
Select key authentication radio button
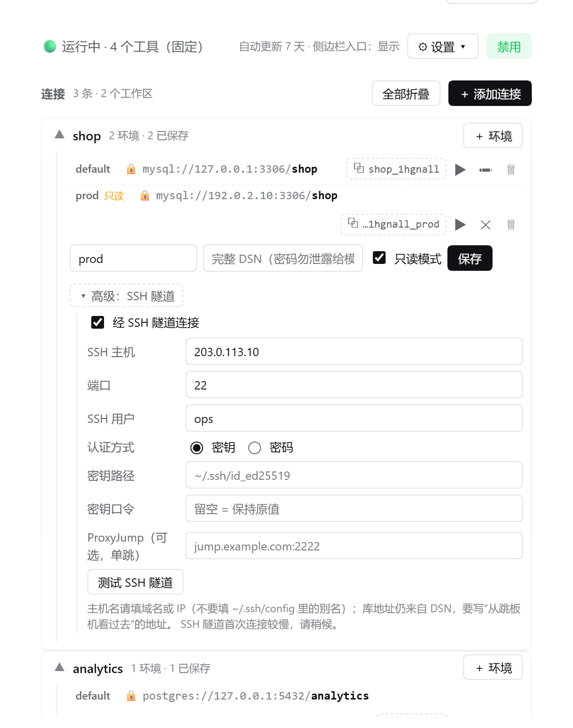coord(197,448)
